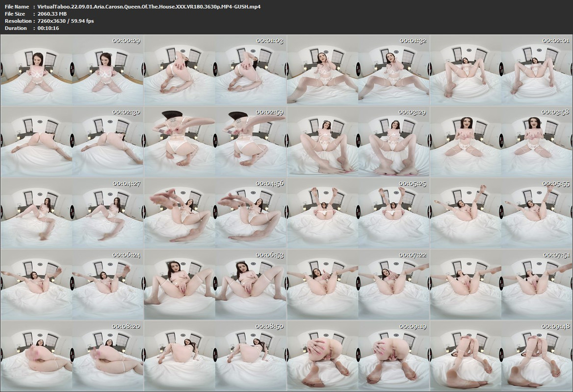Click the thumbnail stamped 00:08:20
Viewport: 573px width, 392px height.
(72, 356)
